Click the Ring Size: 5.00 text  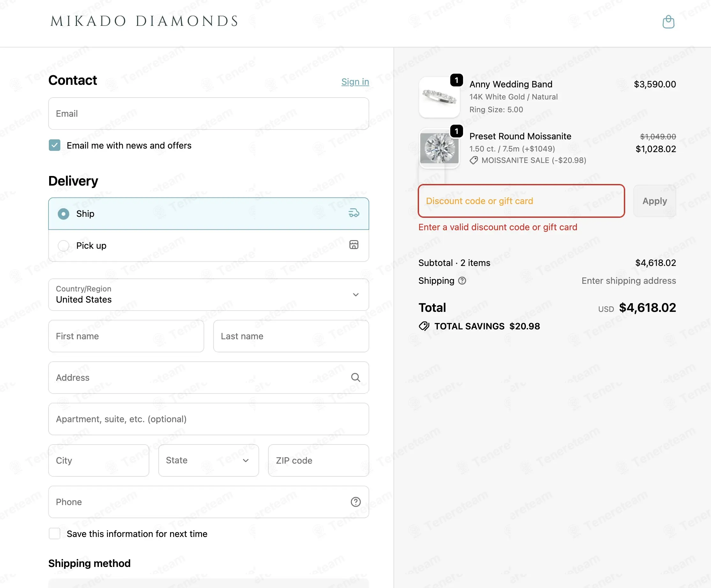[496, 110]
